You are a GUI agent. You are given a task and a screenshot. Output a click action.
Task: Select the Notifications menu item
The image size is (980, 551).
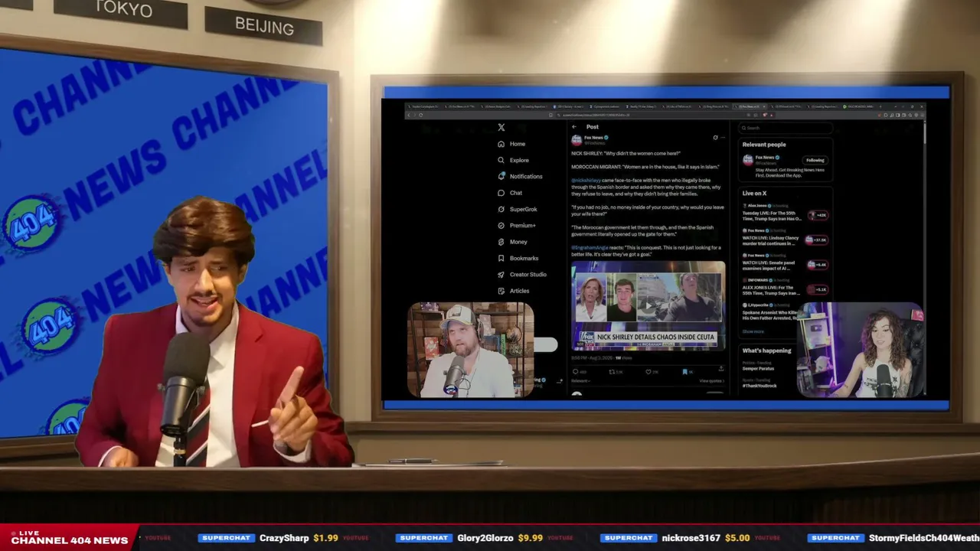coord(526,176)
